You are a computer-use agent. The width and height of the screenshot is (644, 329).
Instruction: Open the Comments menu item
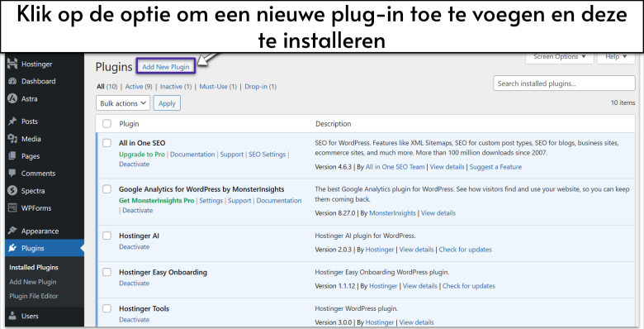click(38, 174)
